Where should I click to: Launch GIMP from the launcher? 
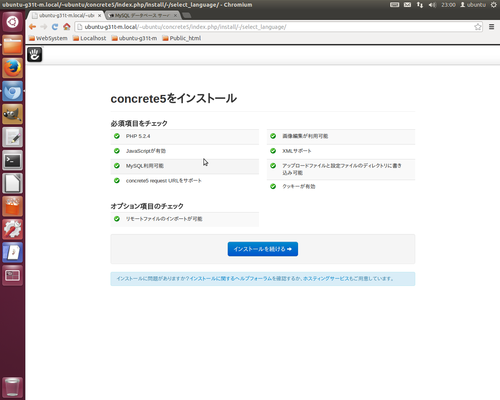13,114
